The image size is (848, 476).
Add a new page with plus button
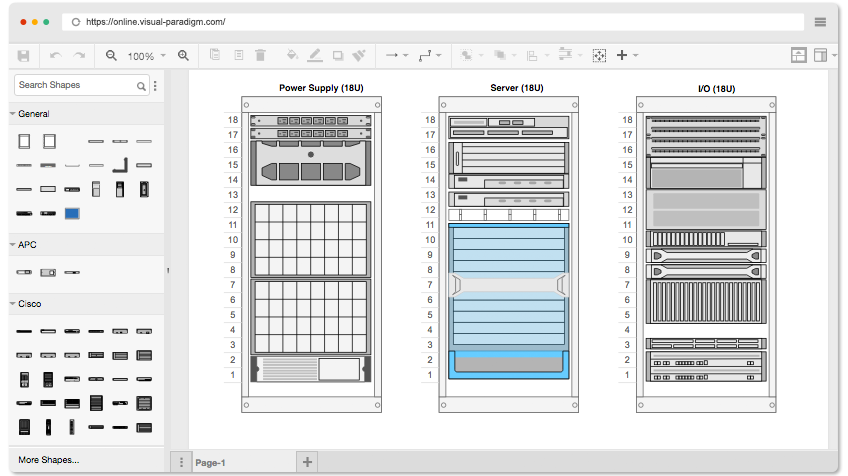pos(307,462)
